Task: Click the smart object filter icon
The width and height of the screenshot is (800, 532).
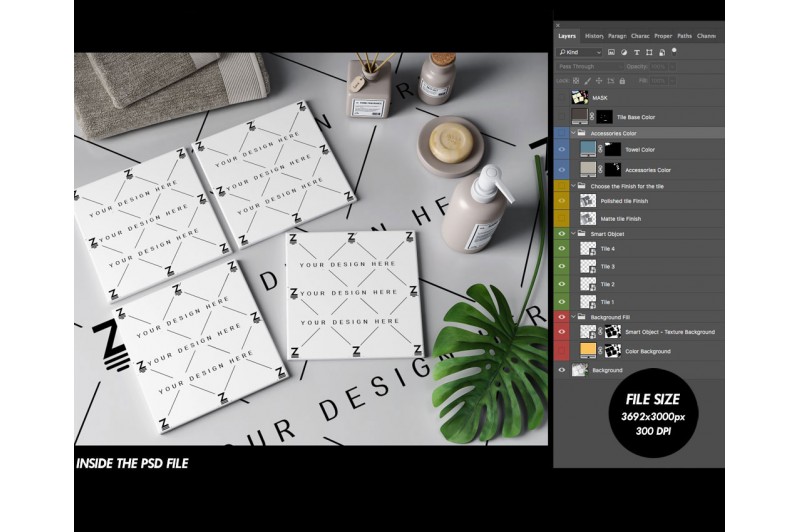Action: tap(661, 51)
